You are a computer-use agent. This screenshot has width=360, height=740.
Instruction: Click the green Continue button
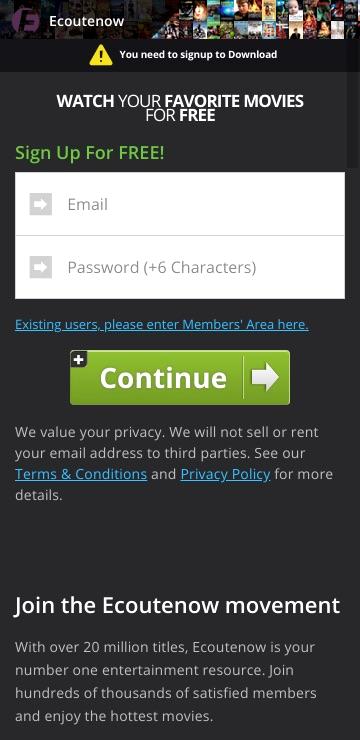[180, 378]
